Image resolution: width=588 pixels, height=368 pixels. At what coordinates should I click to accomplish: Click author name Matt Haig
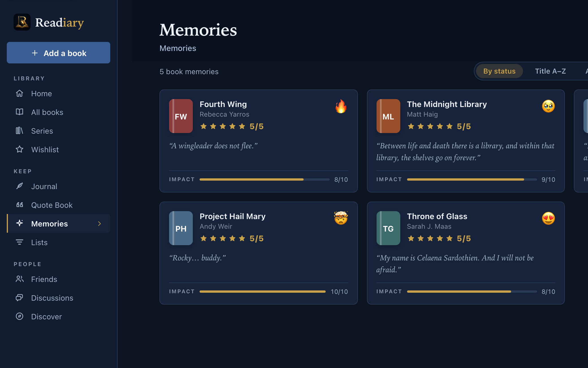422,114
